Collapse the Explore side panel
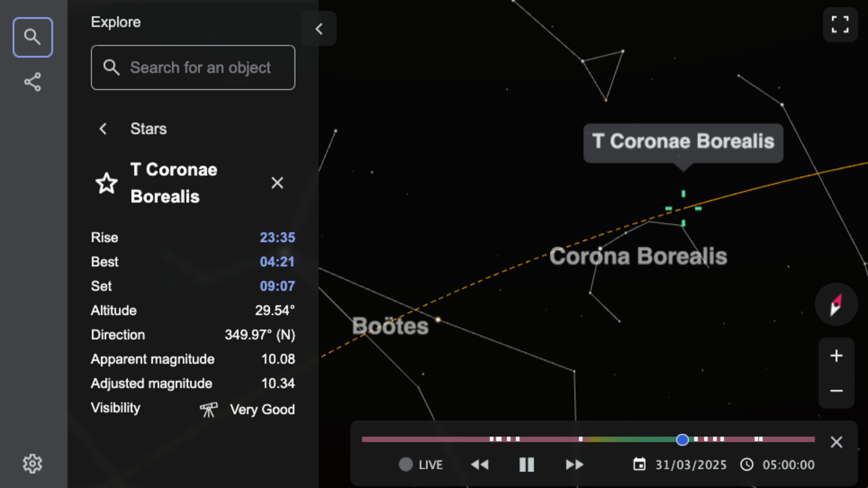This screenshot has height=488, width=868. point(319,28)
